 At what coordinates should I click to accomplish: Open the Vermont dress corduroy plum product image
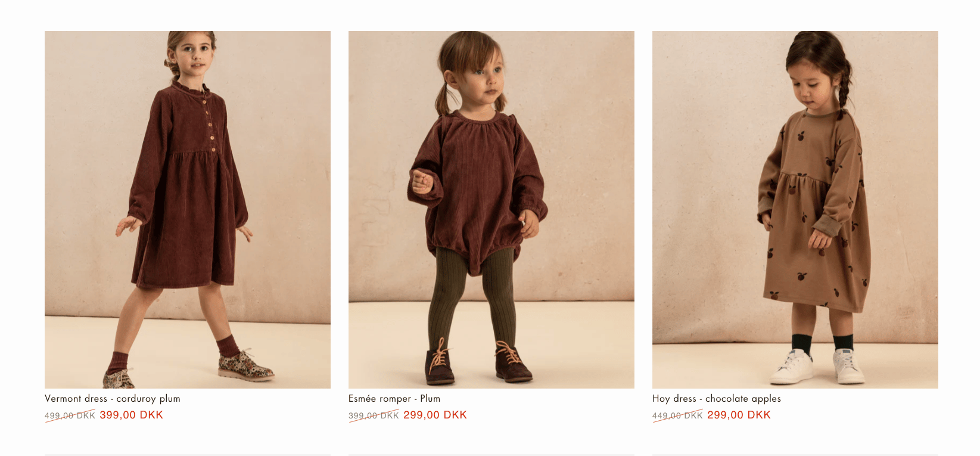tap(188, 209)
